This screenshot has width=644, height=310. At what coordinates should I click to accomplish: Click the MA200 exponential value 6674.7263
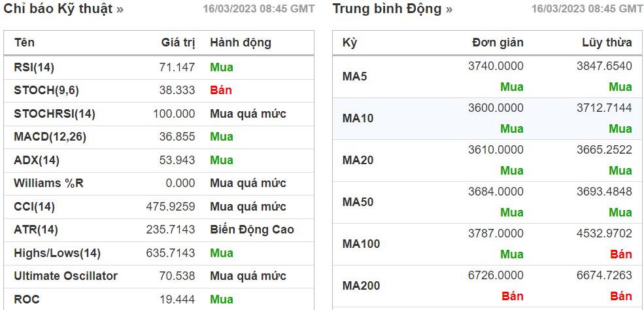tap(604, 275)
